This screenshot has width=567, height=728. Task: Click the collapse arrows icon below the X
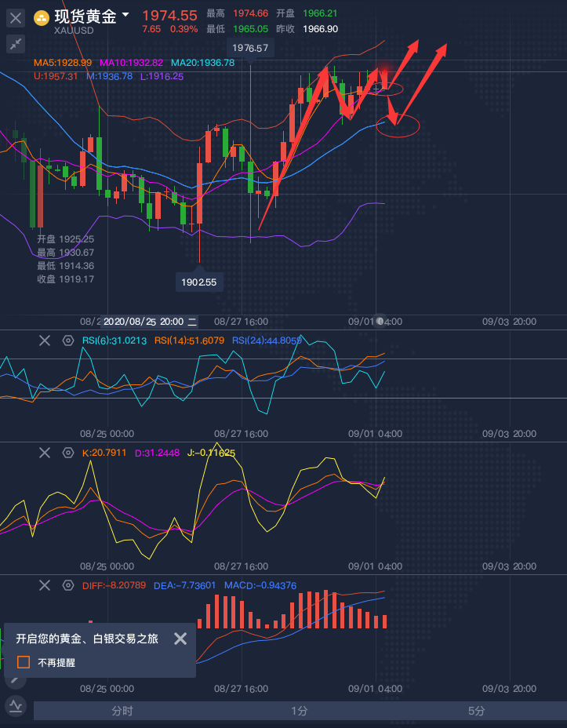(x=15, y=45)
